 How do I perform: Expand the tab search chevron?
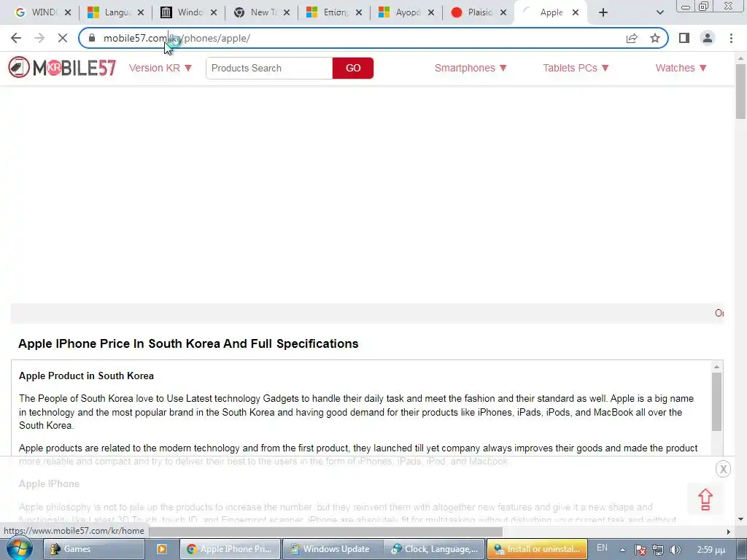[x=659, y=12]
